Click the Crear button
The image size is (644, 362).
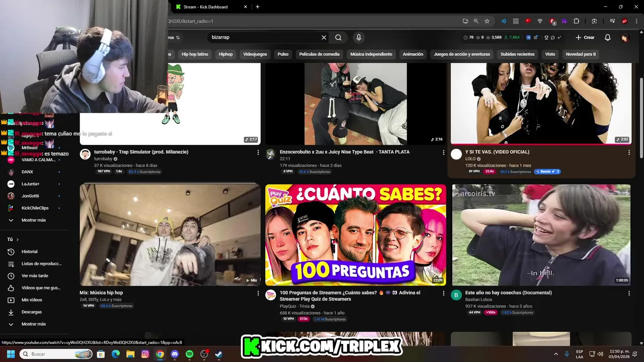click(x=585, y=37)
